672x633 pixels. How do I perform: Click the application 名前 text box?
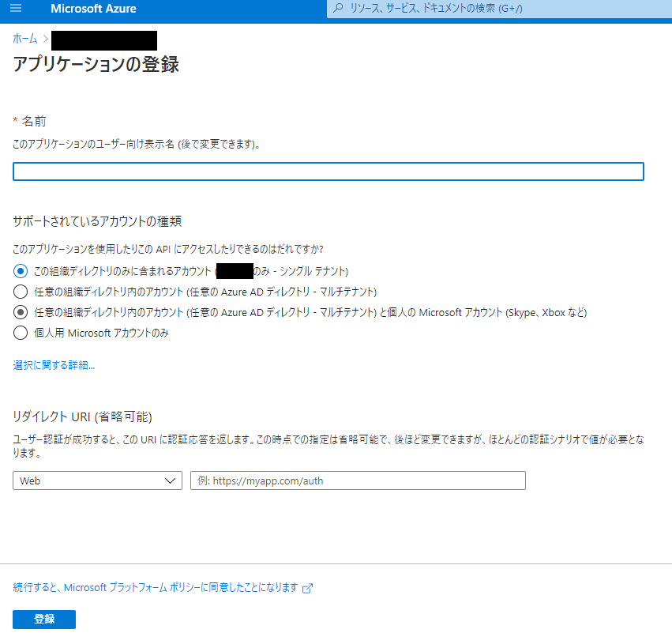(328, 171)
